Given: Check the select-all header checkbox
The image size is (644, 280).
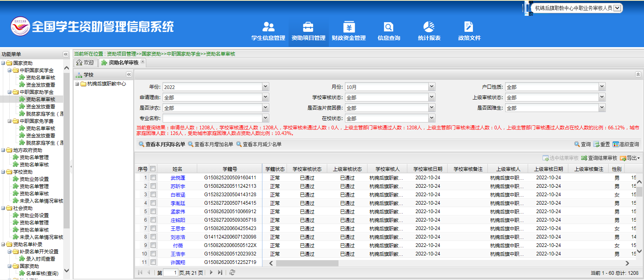Looking at the screenshot, I should tap(153, 169).
